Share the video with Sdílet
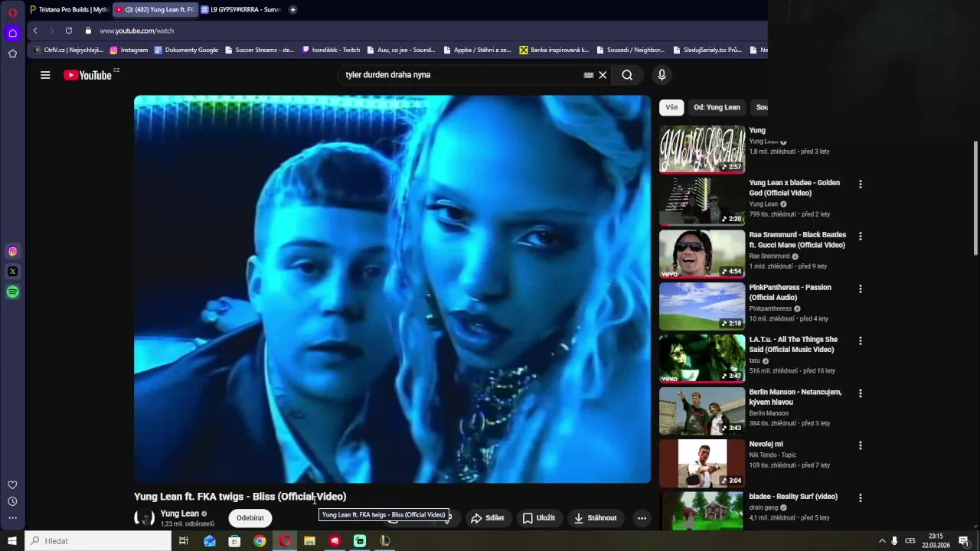The image size is (980, 551). coord(488,518)
